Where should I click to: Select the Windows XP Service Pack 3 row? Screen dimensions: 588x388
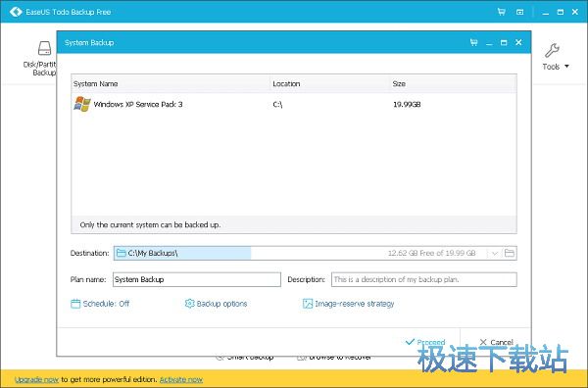click(294, 104)
